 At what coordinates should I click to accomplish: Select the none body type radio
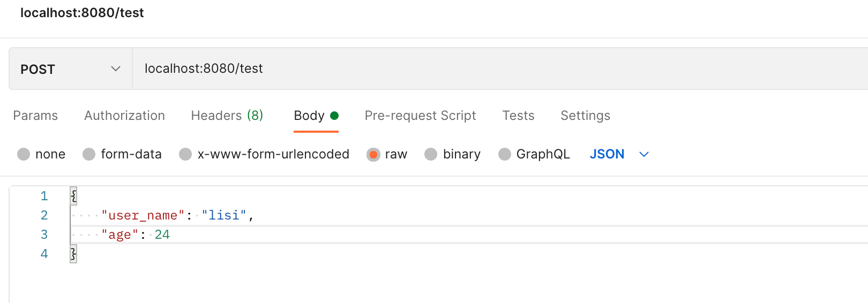pyautogui.click(x=24, y=154)
